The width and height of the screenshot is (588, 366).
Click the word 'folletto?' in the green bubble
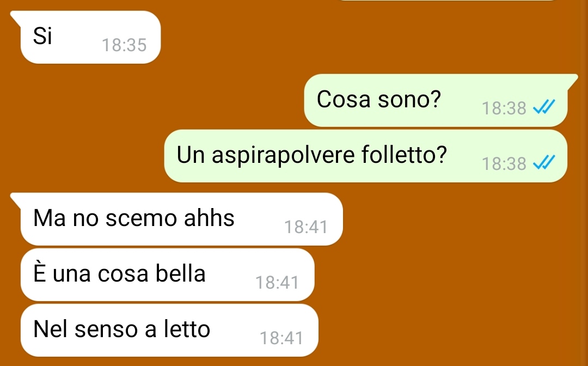pyautogui.click(x=404, y=154)
